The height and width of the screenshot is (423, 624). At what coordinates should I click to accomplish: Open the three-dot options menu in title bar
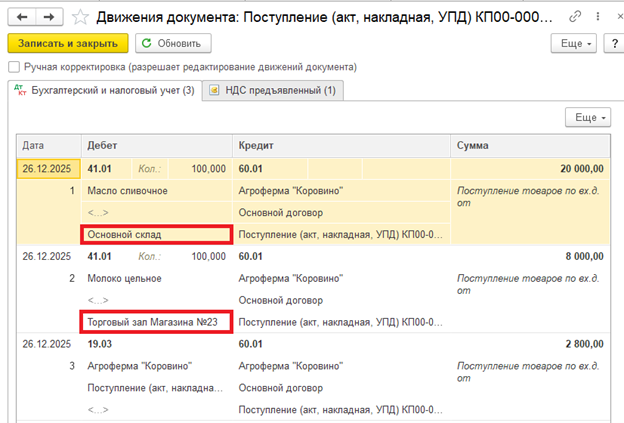pos(598,16)
